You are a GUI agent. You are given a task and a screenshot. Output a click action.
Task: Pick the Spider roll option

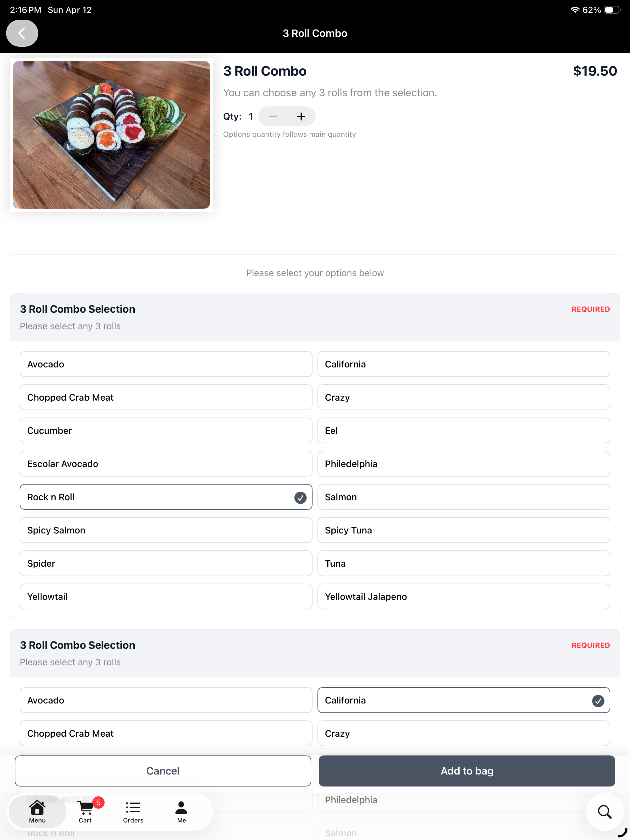click(166, 564)
